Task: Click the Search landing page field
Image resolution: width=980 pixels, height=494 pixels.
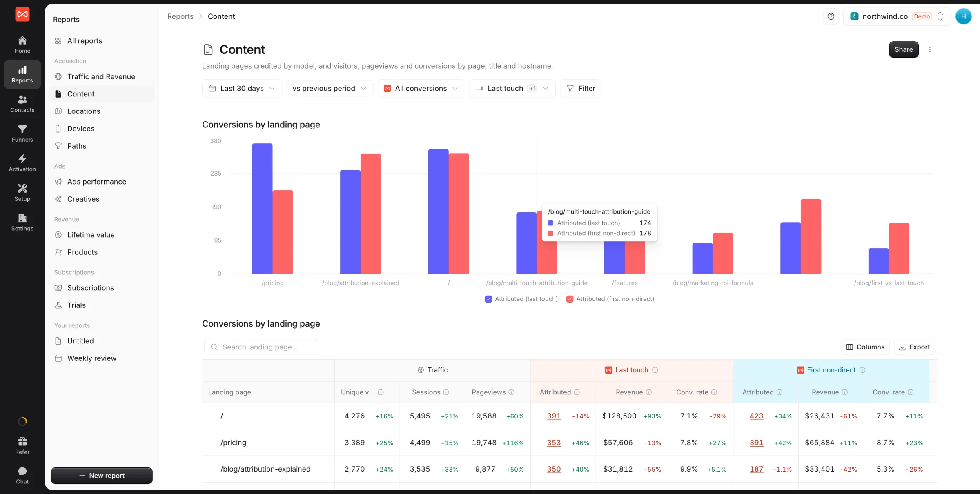Action: point(261,347)
